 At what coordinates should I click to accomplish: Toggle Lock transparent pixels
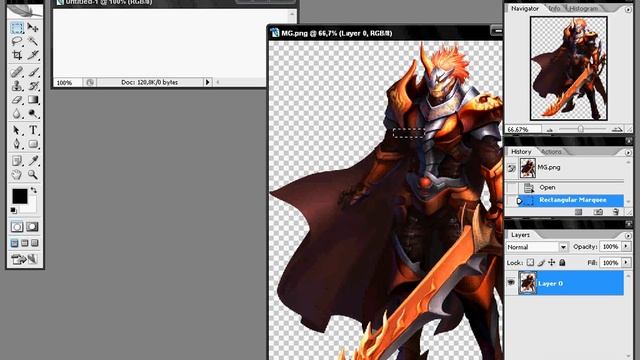530,262
